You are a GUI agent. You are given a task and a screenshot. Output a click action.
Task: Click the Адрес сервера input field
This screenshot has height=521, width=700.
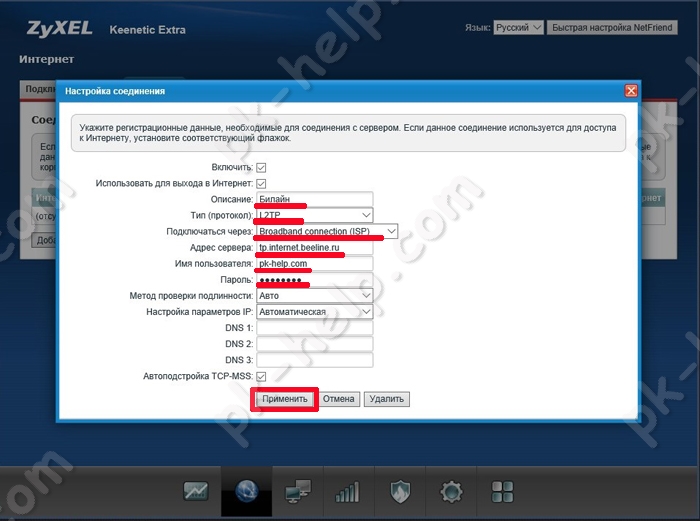[315, 247]
